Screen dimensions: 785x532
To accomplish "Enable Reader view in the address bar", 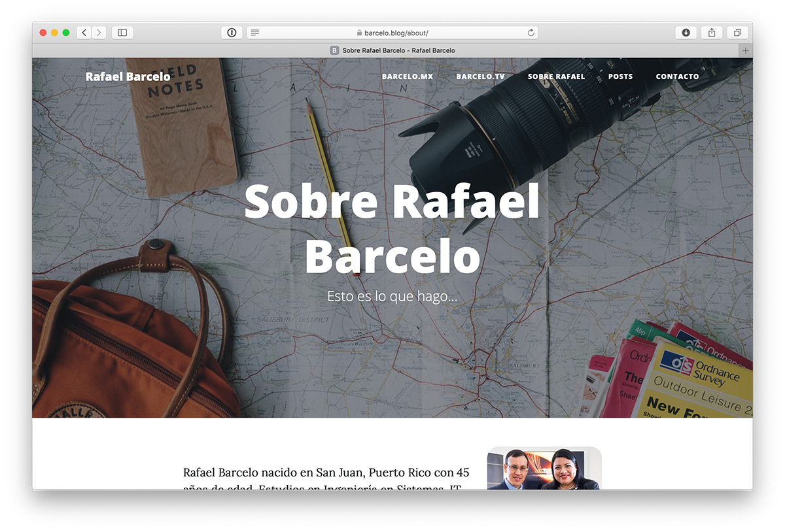I will 255,33.
